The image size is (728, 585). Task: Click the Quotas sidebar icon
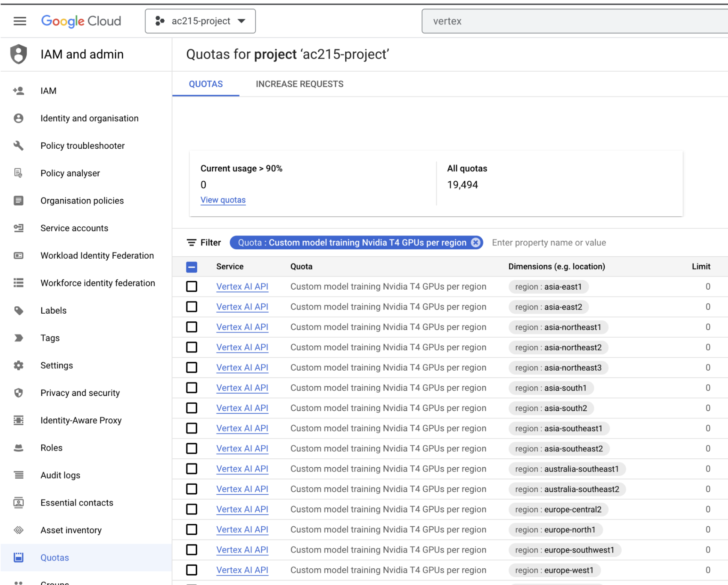coord(18,557)
